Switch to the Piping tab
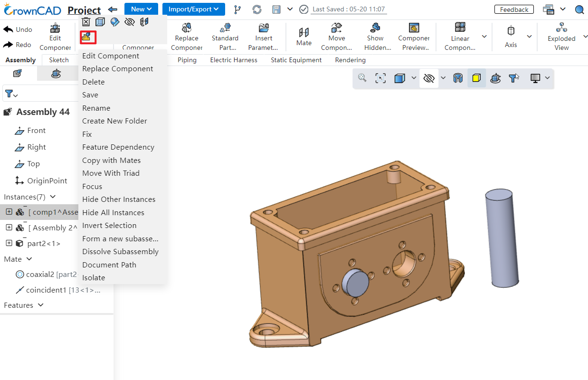 point(187,60)
